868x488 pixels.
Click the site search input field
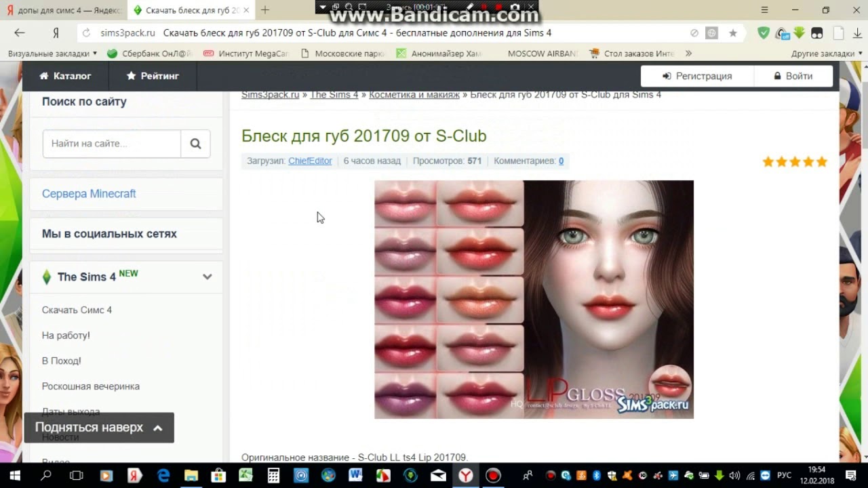point(112,144)
